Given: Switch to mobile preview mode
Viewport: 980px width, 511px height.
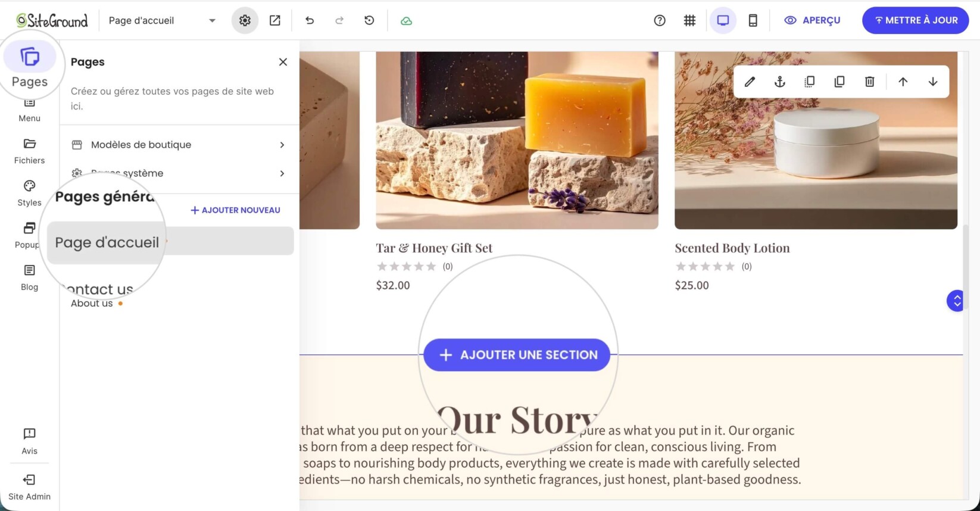Looking at the screenshot, I should pos(753,20).
